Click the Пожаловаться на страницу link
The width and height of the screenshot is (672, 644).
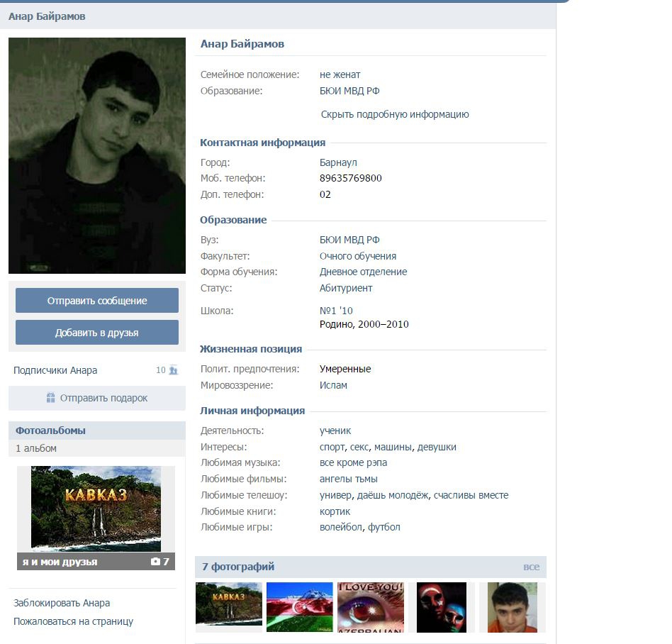pos(73,621)
